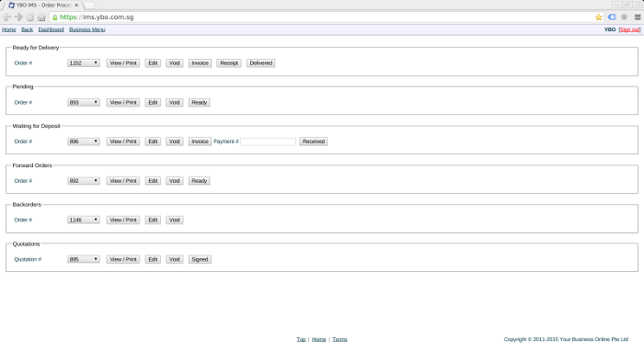This screenshot has height=351, width=644.
Task: Click Invoice in Ready for Delivery section
Action: [x=200, y=63]
